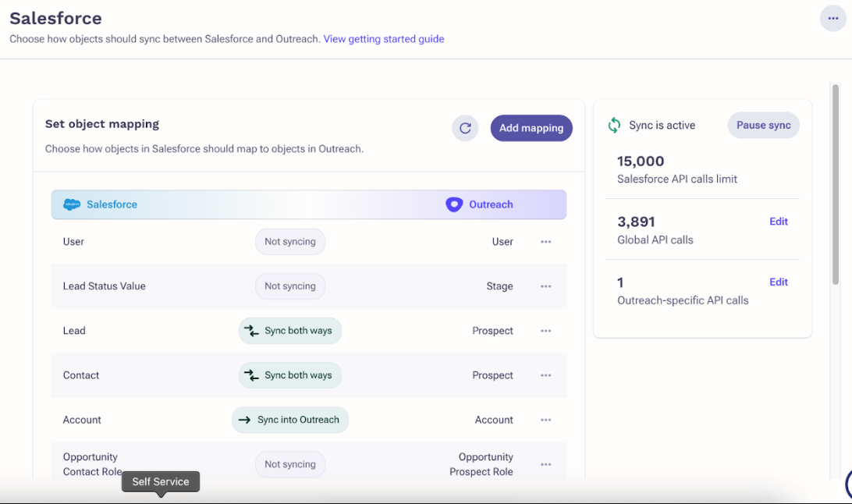Screen dimensions: 852x504
Task: Open the ellipsis menu for Lead row
Action: [545, 331]
